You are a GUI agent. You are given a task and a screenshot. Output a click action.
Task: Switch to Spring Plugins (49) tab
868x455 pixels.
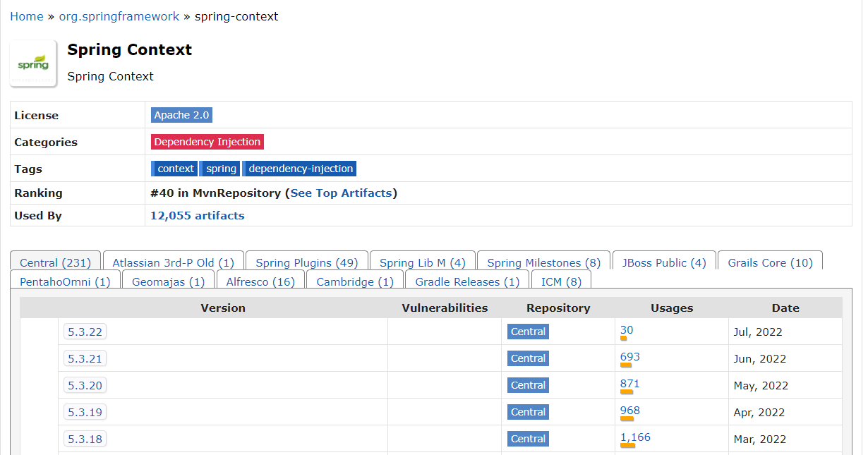307,262
